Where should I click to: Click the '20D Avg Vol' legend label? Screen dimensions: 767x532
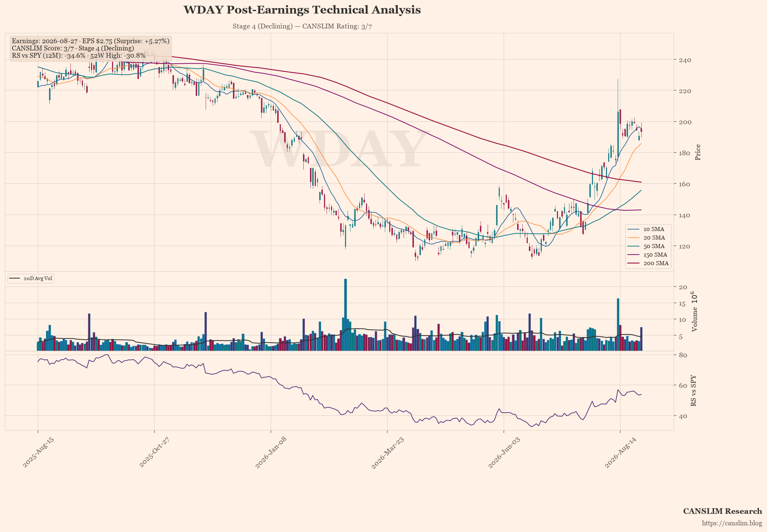[38, 279]
